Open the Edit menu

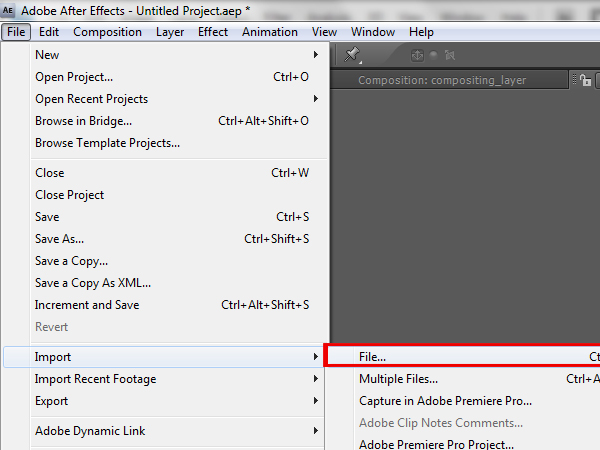coord(49,32)
